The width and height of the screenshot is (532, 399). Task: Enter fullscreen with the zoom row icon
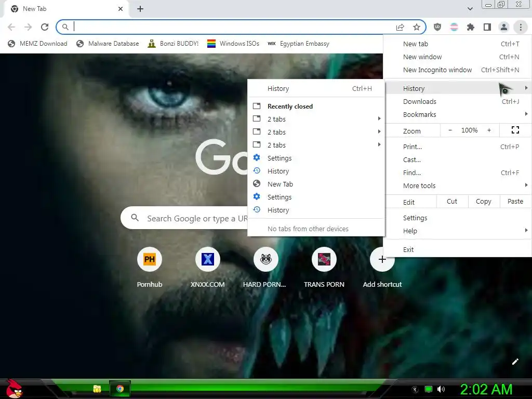click(515, 130)
